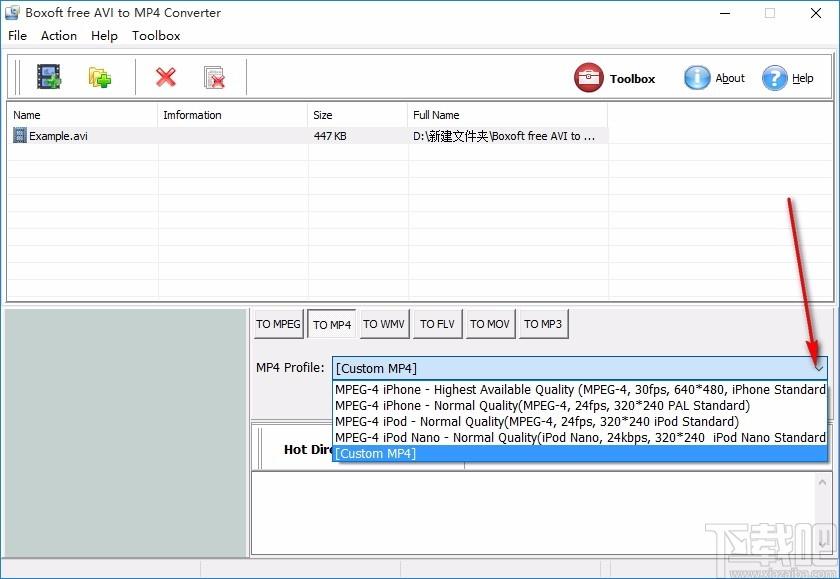Open the Toolbox menu

click(x=156, y=36)
